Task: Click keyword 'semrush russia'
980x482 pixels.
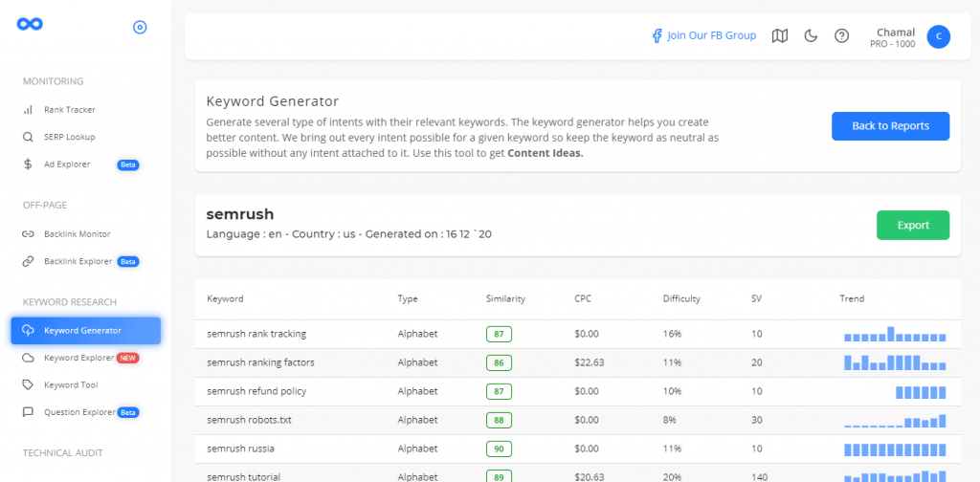Action: point(240,449)
